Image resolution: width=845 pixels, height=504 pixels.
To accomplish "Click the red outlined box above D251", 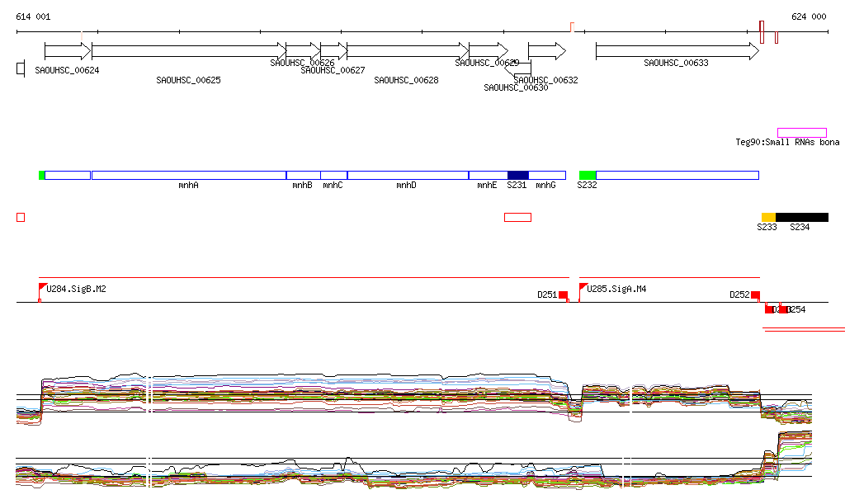I will (517, 217).
